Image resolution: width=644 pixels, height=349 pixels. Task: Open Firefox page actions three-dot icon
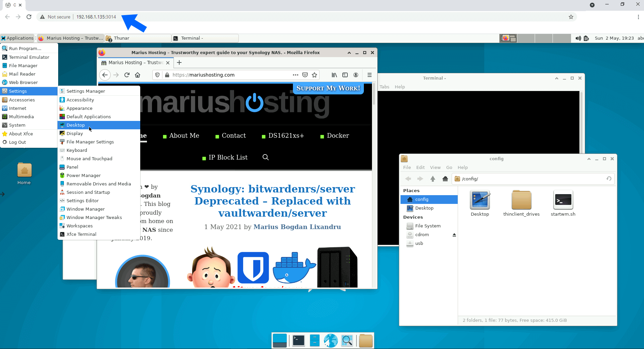(x=296, y=75)
